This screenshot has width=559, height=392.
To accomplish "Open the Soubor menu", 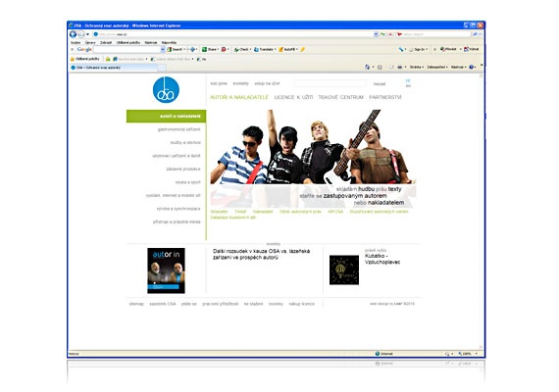I will pyautogui.click(x=76, y=42).
